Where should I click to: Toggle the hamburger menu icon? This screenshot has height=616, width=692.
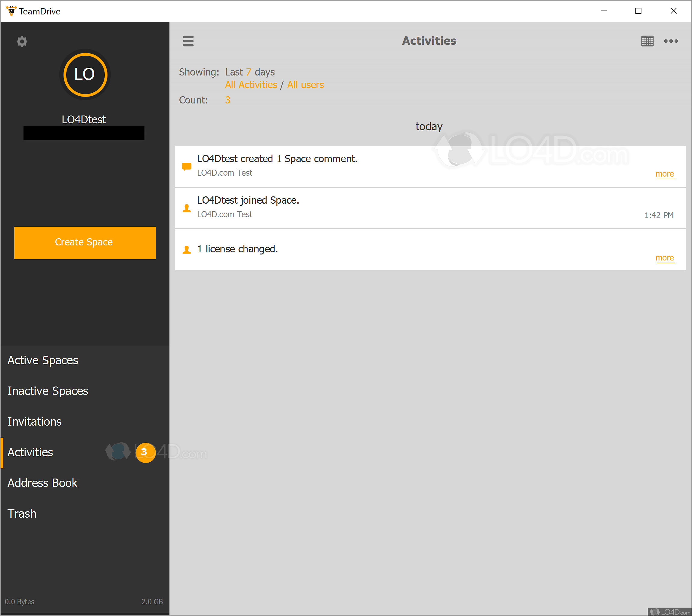(188, 41)
